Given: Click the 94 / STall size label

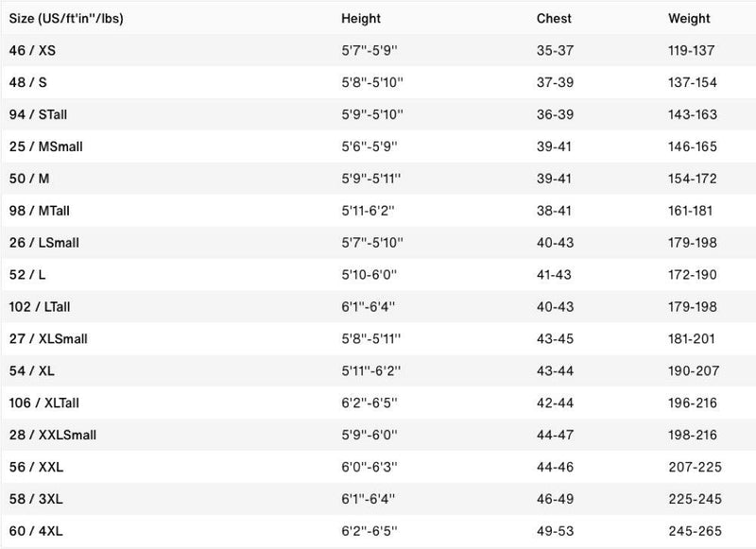Looking at the screenshot, I should pyautogui.click(x=38, y=114).
